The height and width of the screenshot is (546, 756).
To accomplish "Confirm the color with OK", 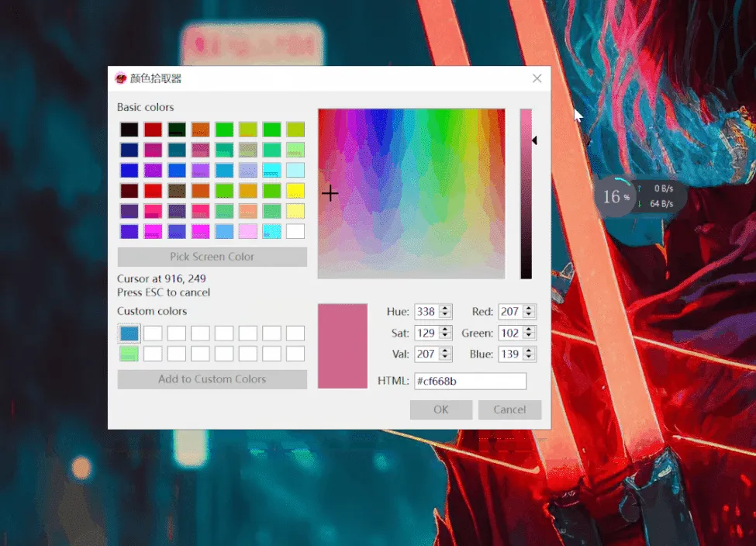I will (x=440, y=409).
